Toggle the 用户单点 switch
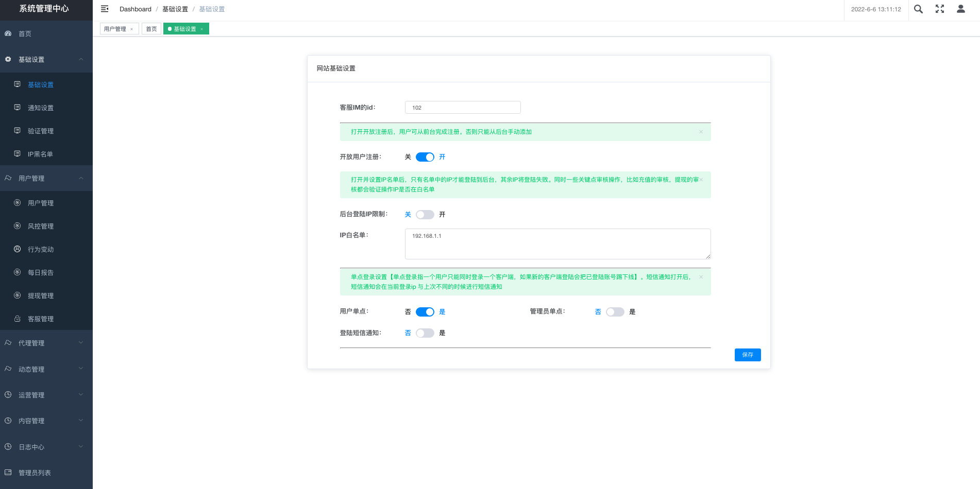Viewport: 980px width, 489px height. click(425, 312)
